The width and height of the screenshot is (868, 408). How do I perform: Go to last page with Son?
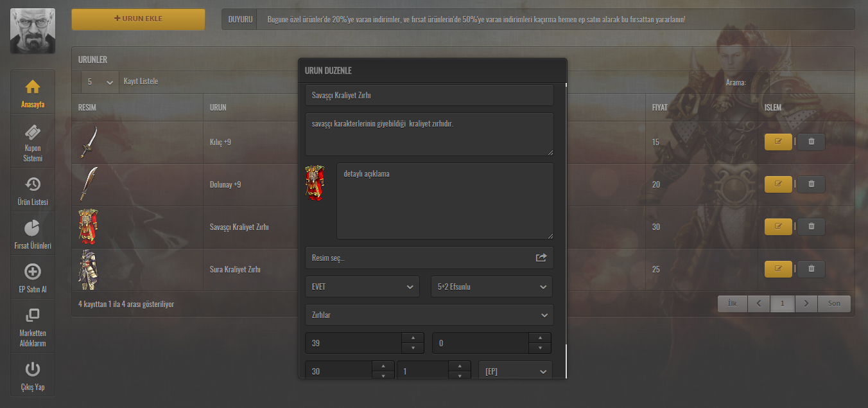click(x=833, y=303)
